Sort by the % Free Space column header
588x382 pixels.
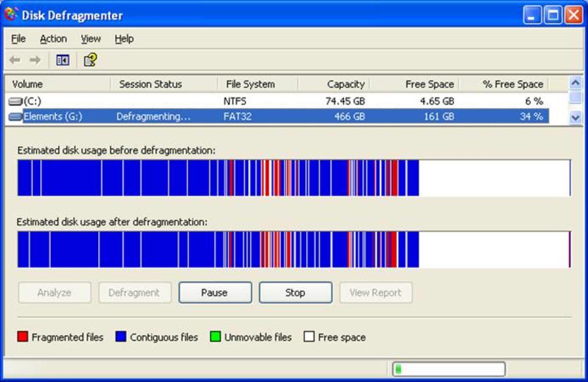click(x=513, y=84)
